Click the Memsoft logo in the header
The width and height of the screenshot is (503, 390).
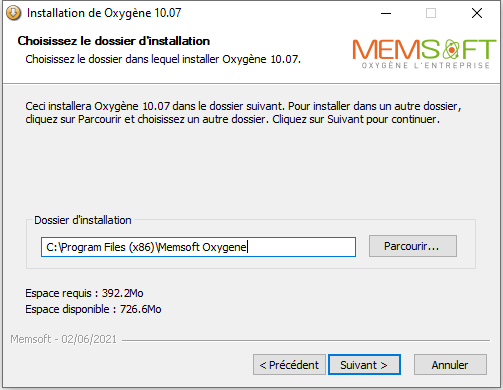coord(424,54)
